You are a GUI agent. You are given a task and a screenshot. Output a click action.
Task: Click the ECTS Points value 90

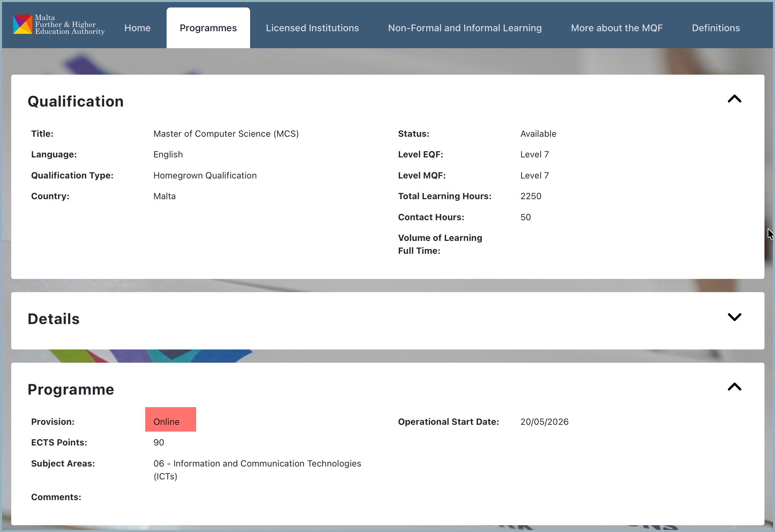tap(158, 442)
